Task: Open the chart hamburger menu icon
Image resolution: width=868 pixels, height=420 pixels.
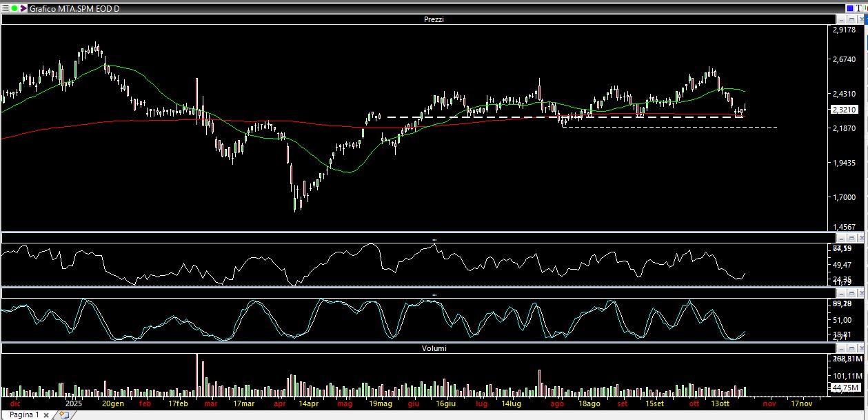Action: pos(5,9)
